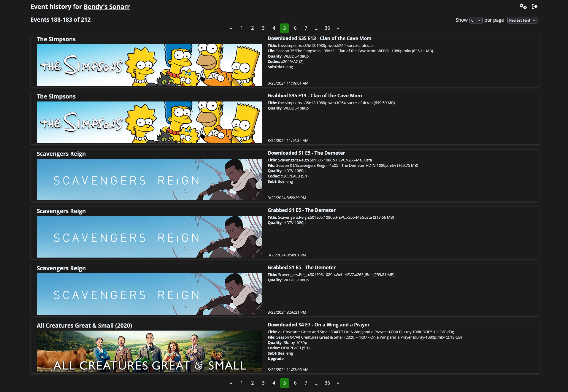Select page 1 in top pagination
The width and height of the screenshot is (568, 392).
tap(242, 28)
